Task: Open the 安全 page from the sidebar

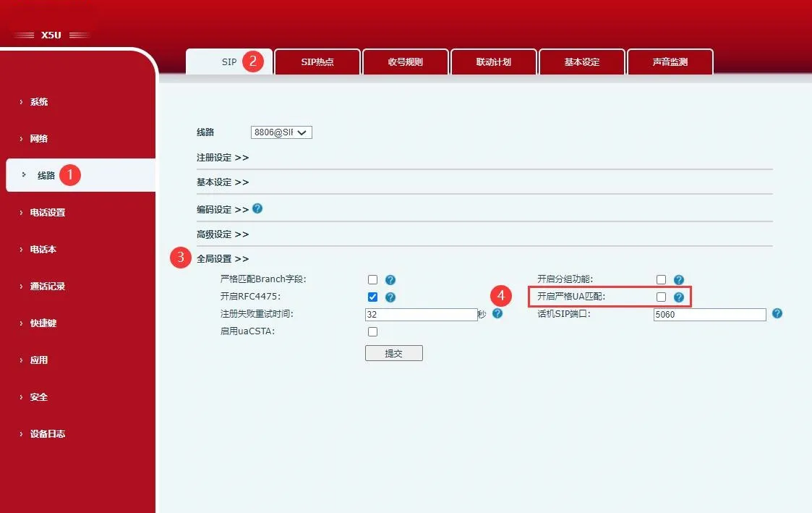Action: pyautogui.click(x=39, y=397)
